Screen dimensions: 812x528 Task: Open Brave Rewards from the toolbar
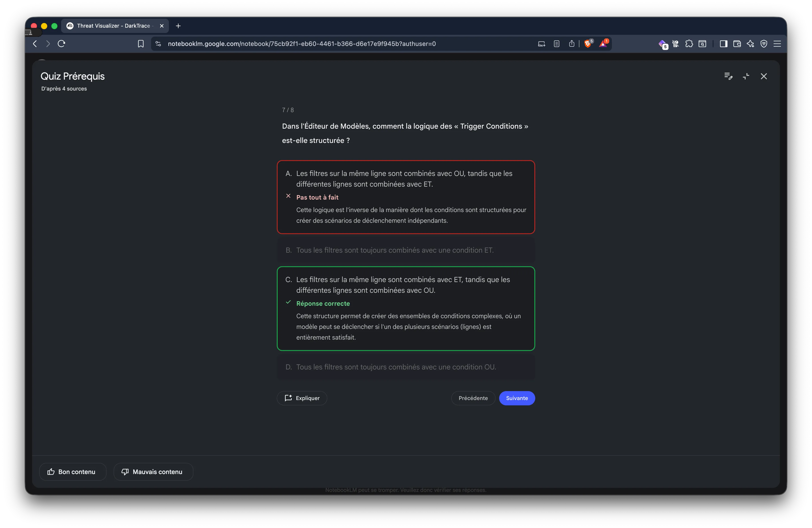click(604, 44)
